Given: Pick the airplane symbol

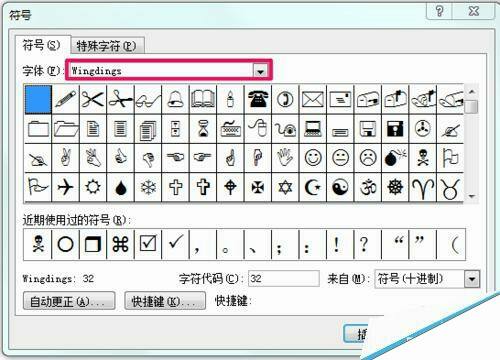Looking at the screenshot, I should pyautogui.click(x=66, y=187).
